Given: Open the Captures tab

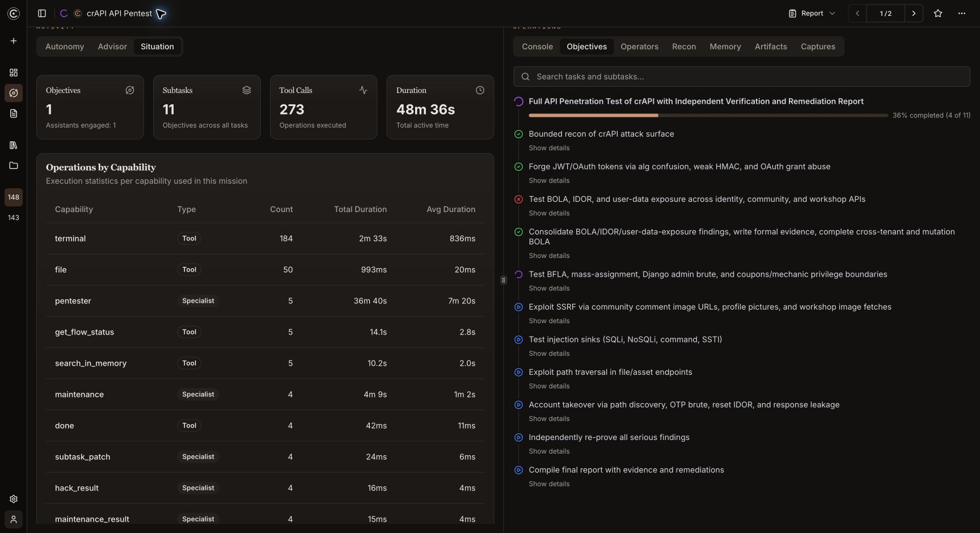Looking at the screenshot, I should pos(818,46).
